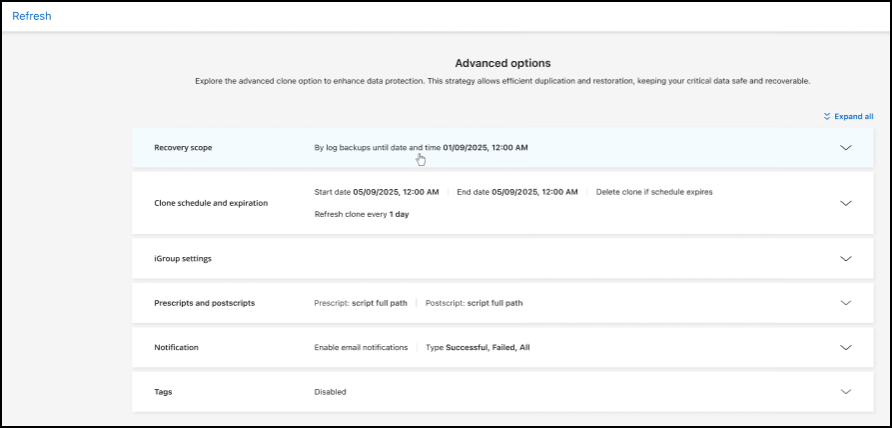The height and width of the screenshot is (428, 892).
Task: Click the double-chevron icon beside Expand all
Action: click(827, 116)
